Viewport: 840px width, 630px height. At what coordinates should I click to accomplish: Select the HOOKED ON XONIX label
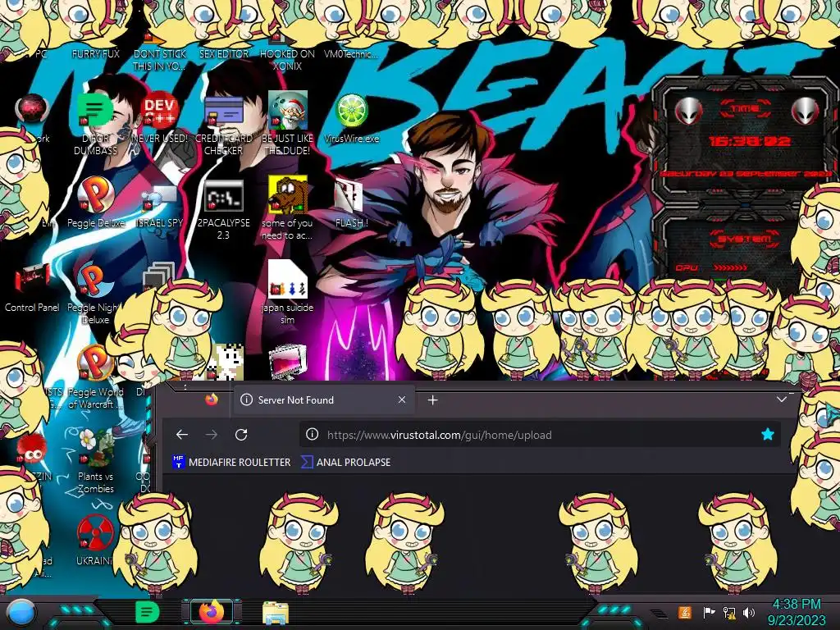click(287, 60)
